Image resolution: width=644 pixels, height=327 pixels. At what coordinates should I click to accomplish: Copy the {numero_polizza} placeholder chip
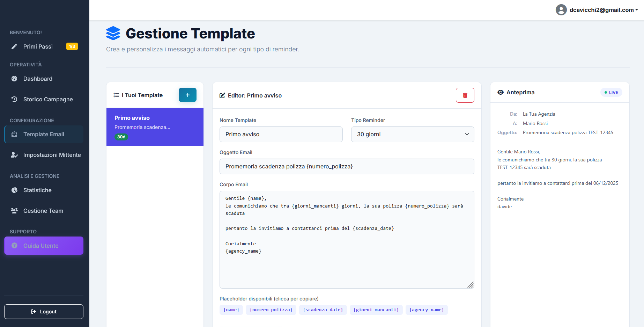coord(271,310)
